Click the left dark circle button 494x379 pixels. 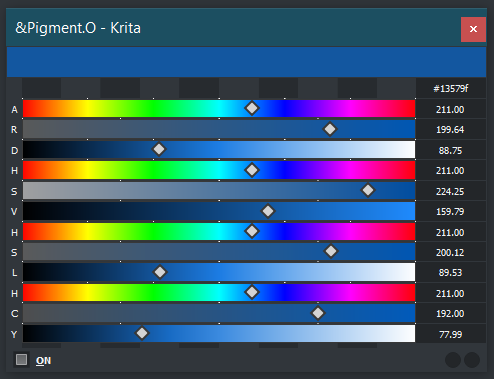click(453, 360)
